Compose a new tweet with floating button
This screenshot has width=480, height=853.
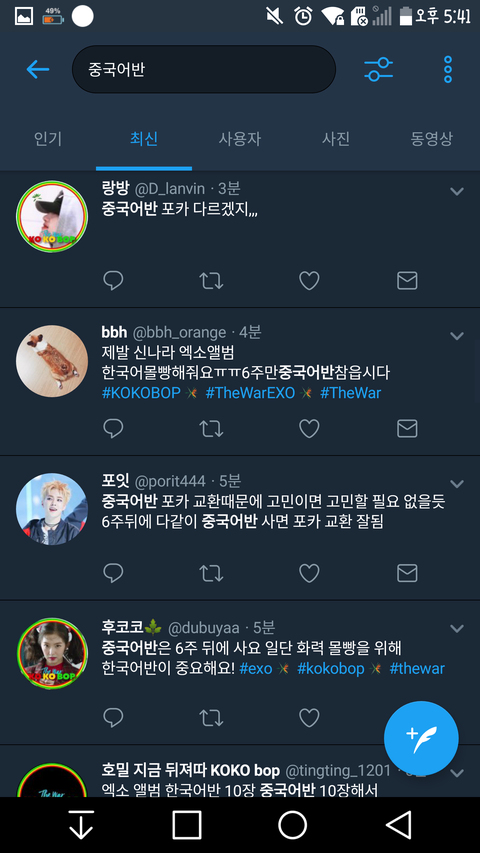(421, 738)
